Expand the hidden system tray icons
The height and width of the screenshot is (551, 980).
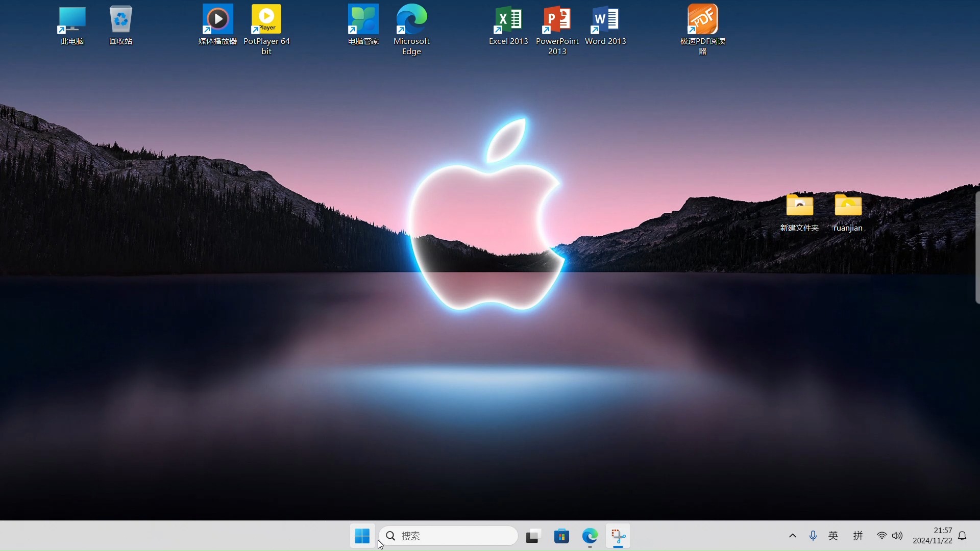tap(793, 536)
